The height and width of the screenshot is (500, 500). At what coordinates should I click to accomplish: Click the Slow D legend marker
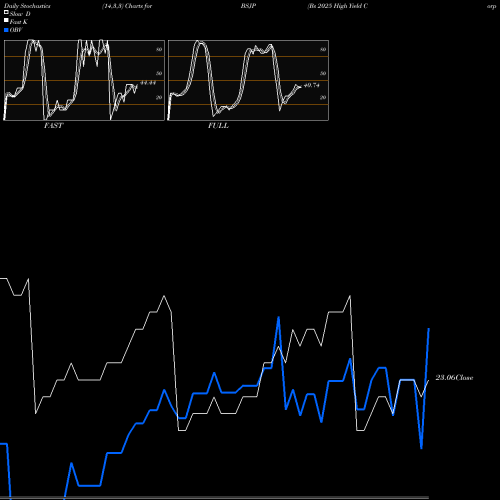(6, 12)
